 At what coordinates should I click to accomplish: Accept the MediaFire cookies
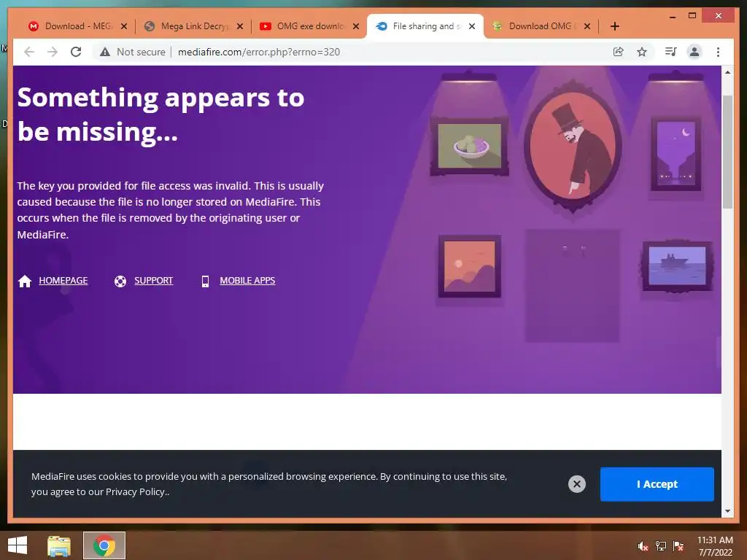[657, 484]
